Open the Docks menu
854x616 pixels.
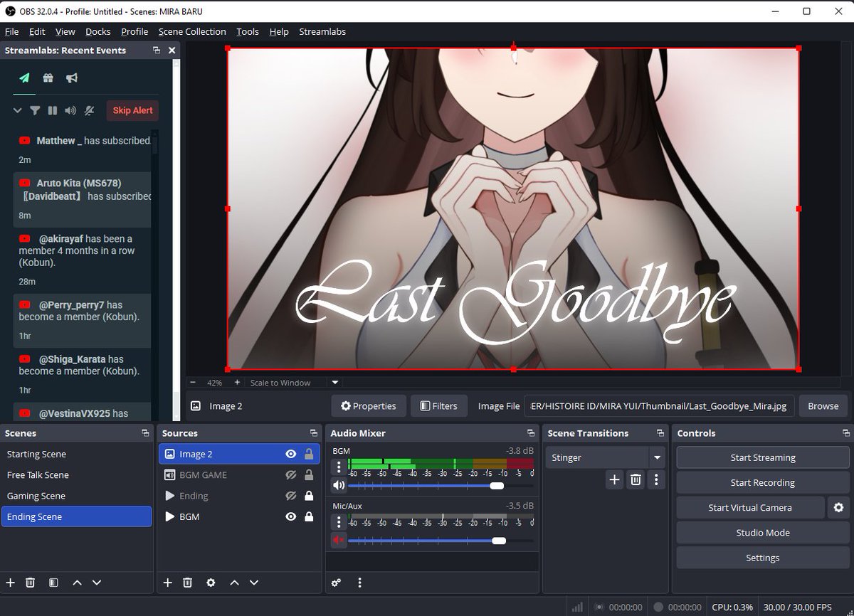click(x=97, y=31)
